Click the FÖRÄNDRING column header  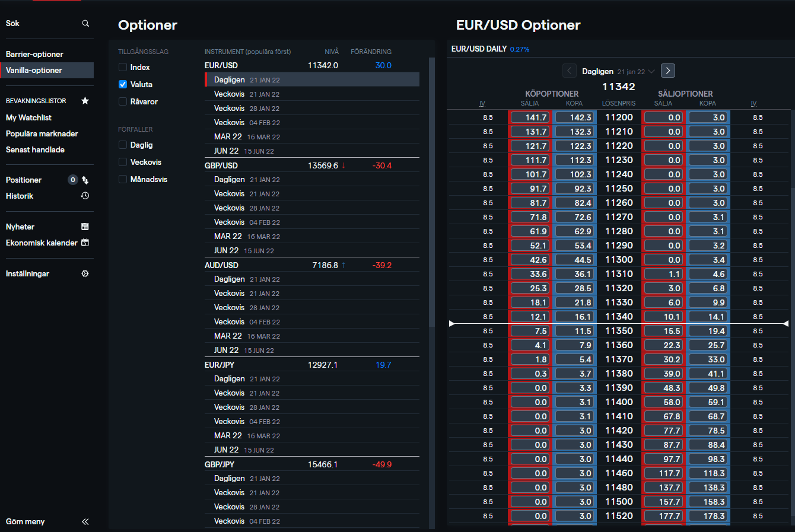pos(371,52)
